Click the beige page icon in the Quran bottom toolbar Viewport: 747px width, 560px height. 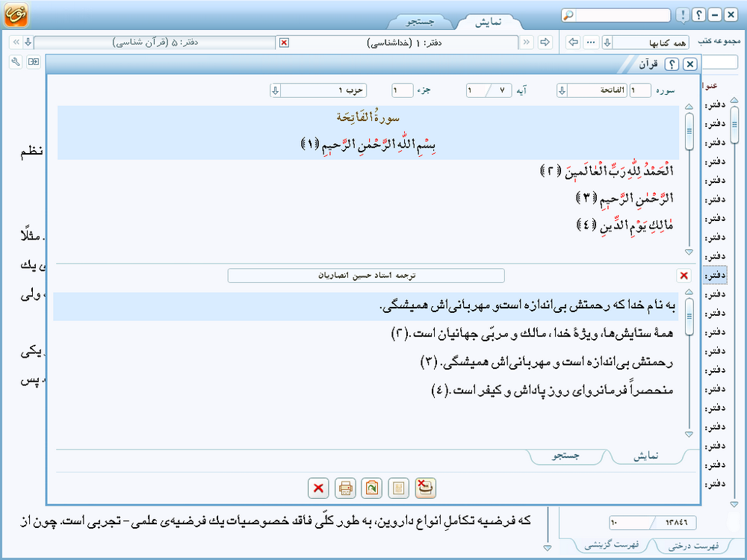pyautogui.click(x=398, y=488)
